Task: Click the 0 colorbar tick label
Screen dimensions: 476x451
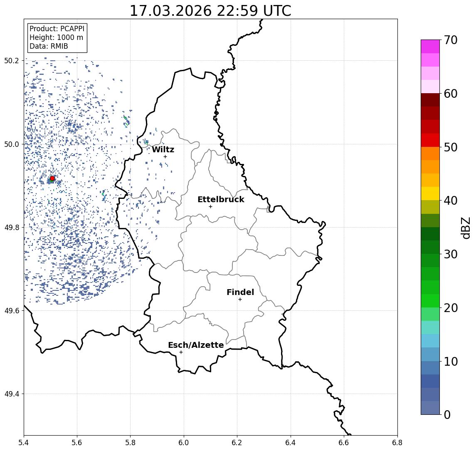Action: click(447, 414)
